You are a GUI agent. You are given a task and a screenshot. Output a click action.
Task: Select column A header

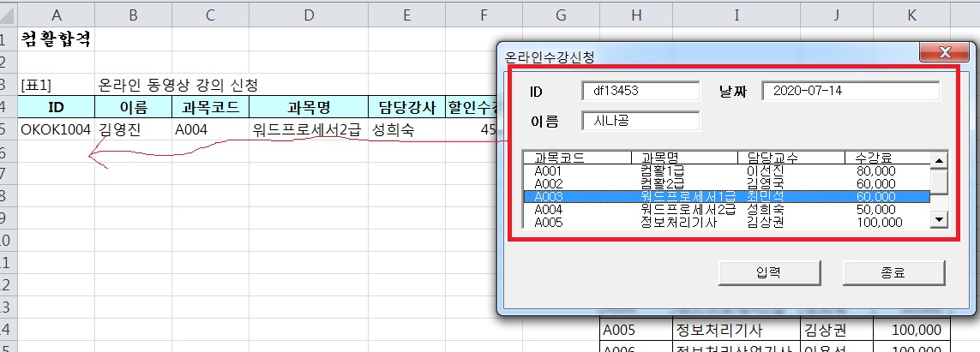pyautogui.click(x=56, y=15)
